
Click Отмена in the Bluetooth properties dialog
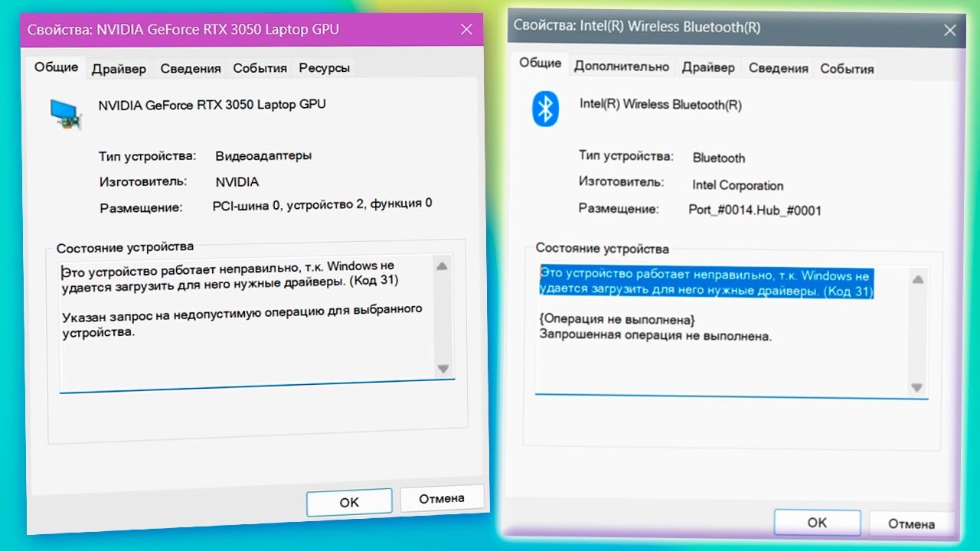(x=911, y=524)
